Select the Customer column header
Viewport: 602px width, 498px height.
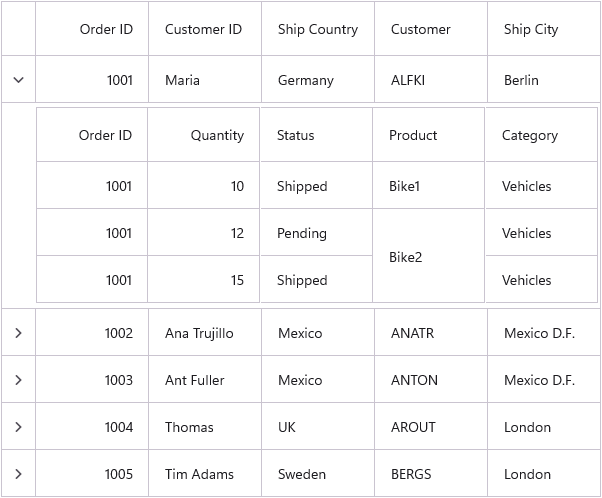[431, 29]
